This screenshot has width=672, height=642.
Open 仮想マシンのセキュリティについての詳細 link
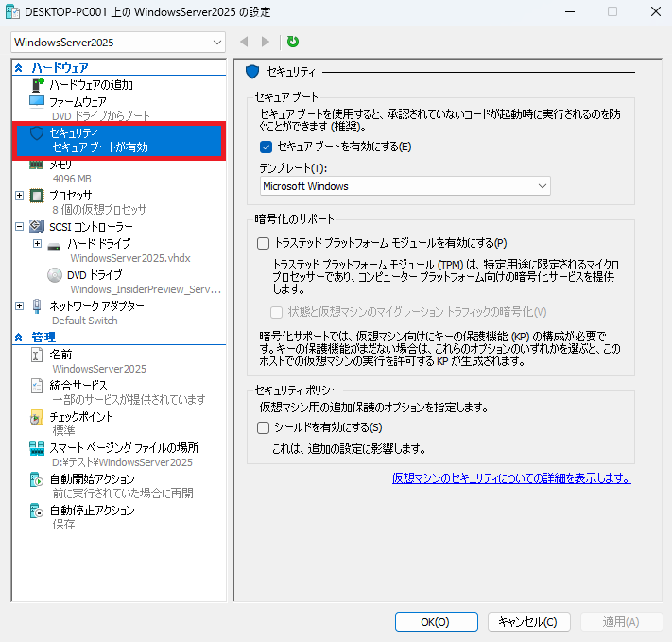[x=511, y=478]
